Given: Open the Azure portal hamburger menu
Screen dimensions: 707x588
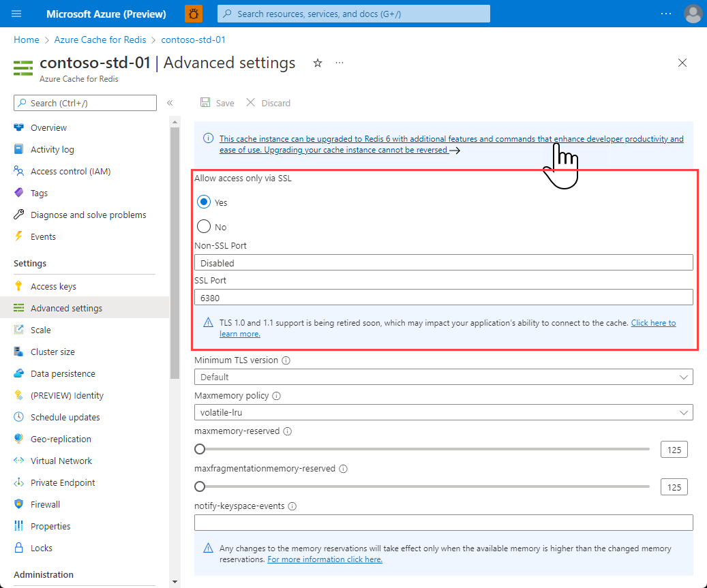Looking at the screenshot, I should 16,14.
